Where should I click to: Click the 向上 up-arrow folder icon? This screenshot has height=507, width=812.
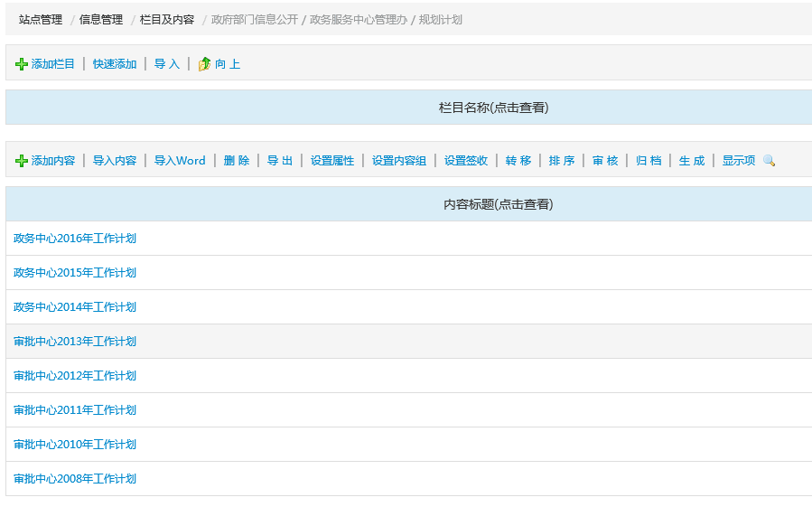(204, 64)
